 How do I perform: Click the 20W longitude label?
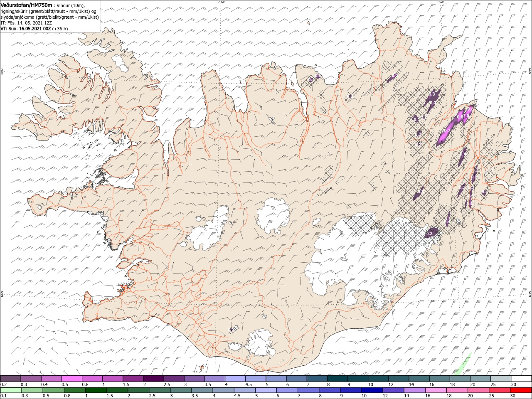(221, 2)
